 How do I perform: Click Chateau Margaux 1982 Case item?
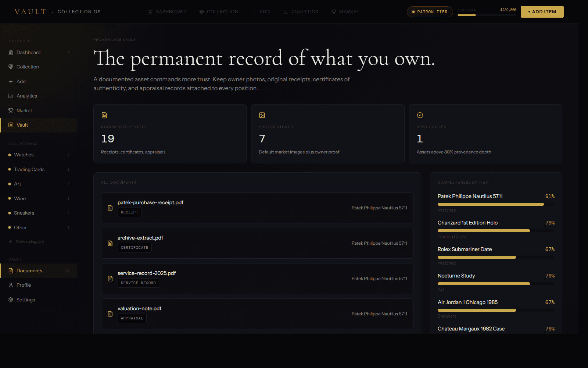(471, 329)
